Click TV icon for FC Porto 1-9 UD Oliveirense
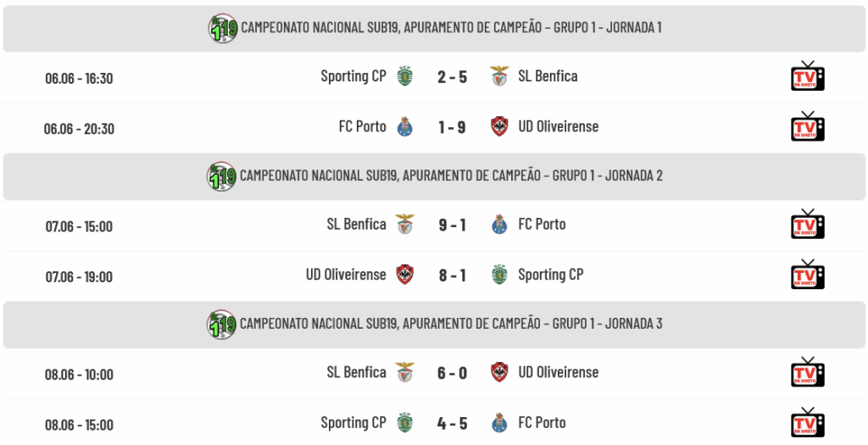The width and height of the screenshot is (868, 445). (807, 126)
